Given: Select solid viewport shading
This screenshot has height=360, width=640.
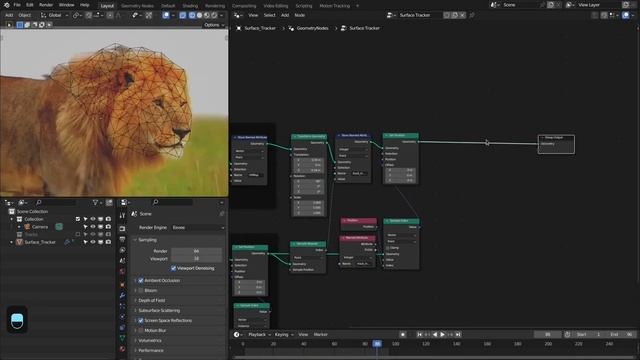Looking at the screenshot, I should click(199, 15).
